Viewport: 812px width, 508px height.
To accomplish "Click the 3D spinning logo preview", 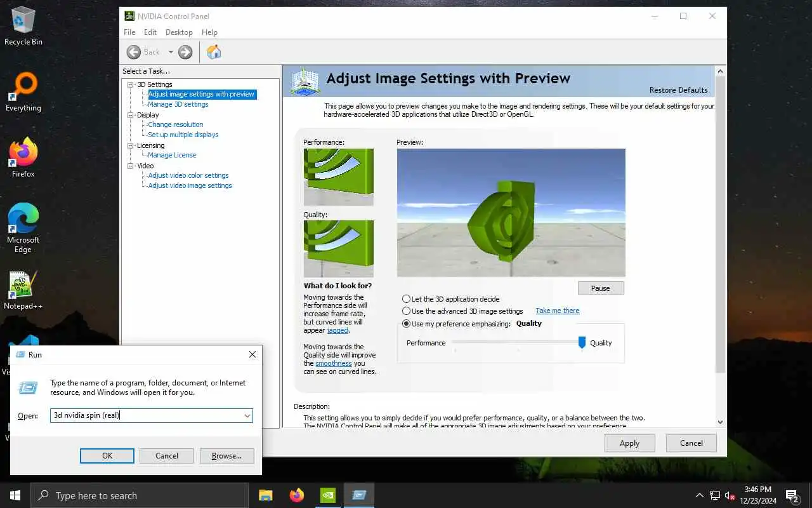I will tap(511, 213).
